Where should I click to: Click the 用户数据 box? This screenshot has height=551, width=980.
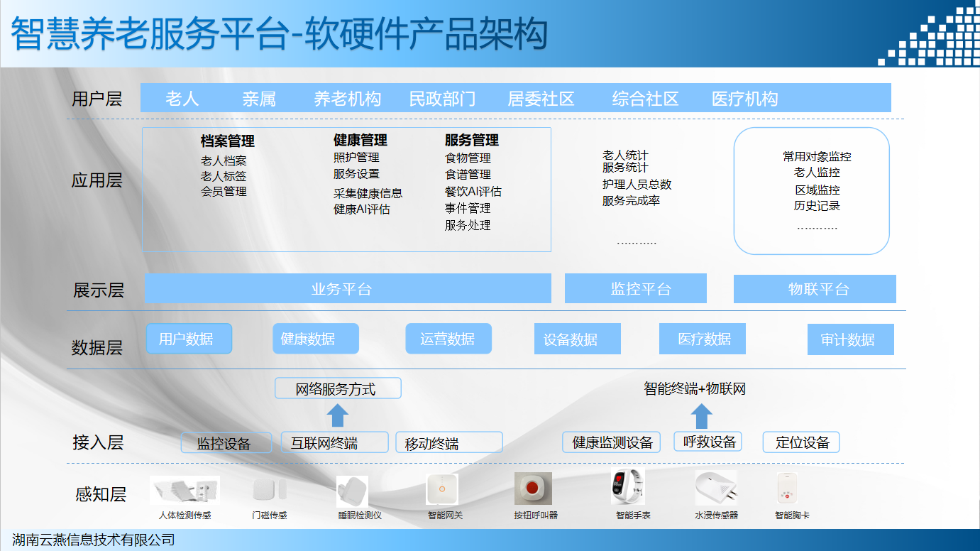click(189, 339)
